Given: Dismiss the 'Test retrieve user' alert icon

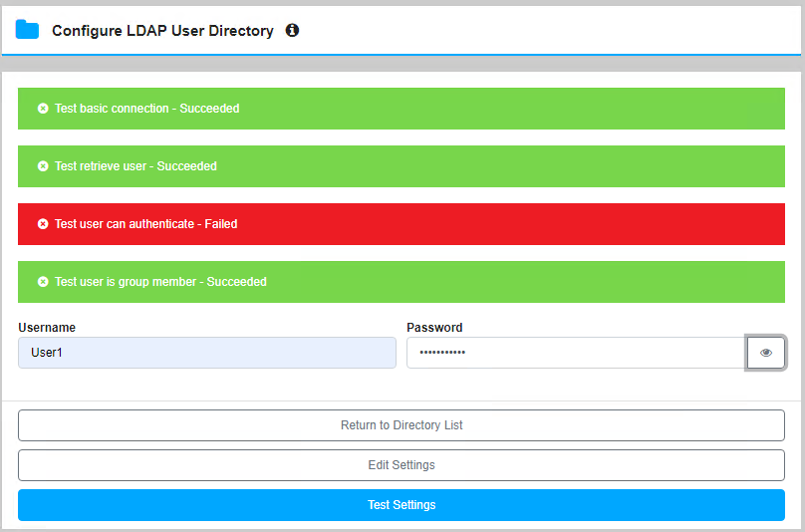Looking at the screenshot, I should 43,165.
